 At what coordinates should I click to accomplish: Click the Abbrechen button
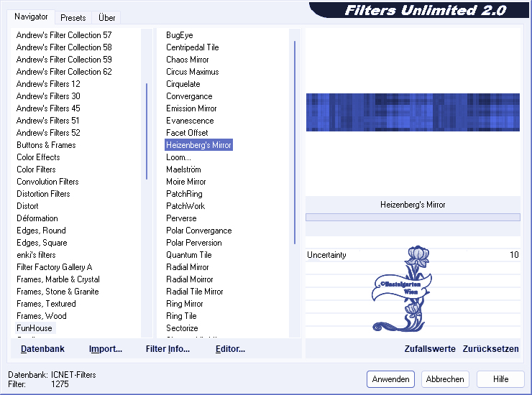tap(445, 379)
